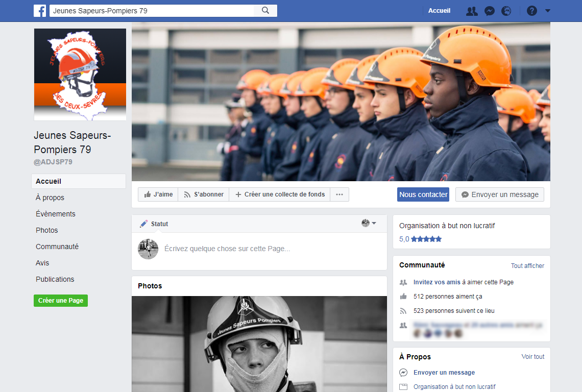Open notifications globe icon
This screenshot has width=582, height=392.
506,11
